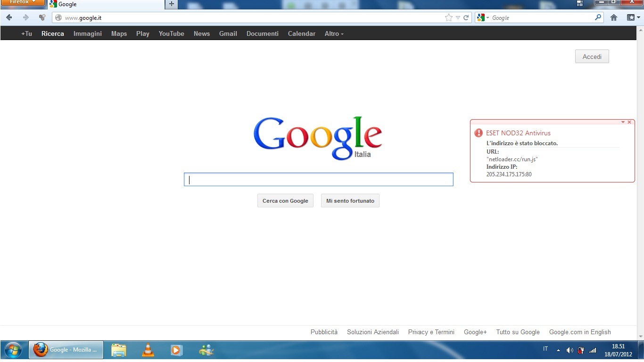
Task: Click the volume speaker tray icon
Action: click(x=570, y=350)
